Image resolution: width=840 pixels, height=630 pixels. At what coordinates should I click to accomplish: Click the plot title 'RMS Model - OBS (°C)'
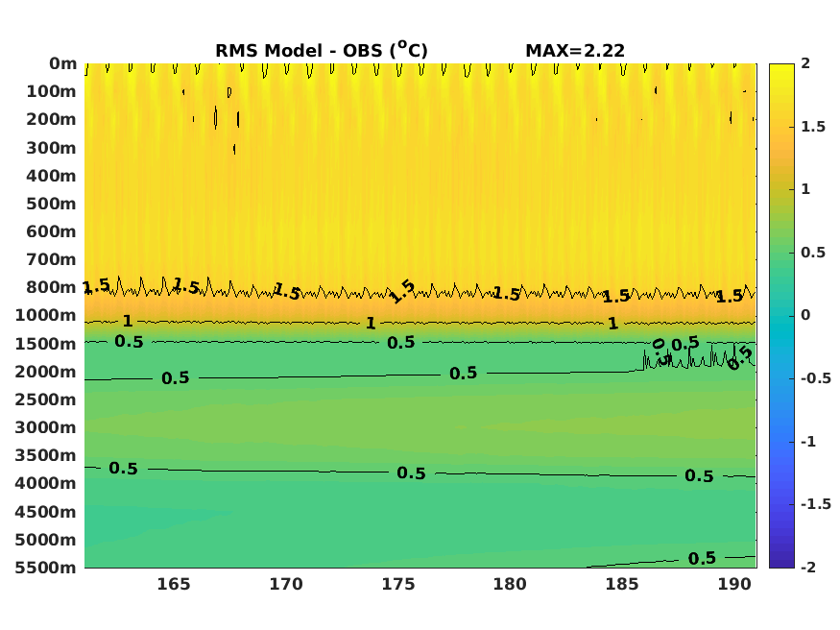click(x=322, y=50)
